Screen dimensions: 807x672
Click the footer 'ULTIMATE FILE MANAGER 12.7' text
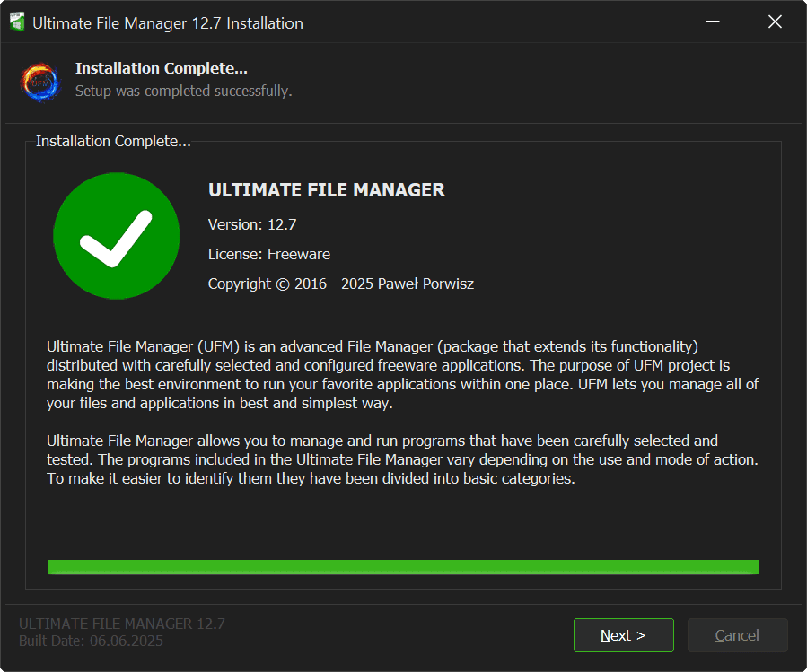(x=122, y=624)
